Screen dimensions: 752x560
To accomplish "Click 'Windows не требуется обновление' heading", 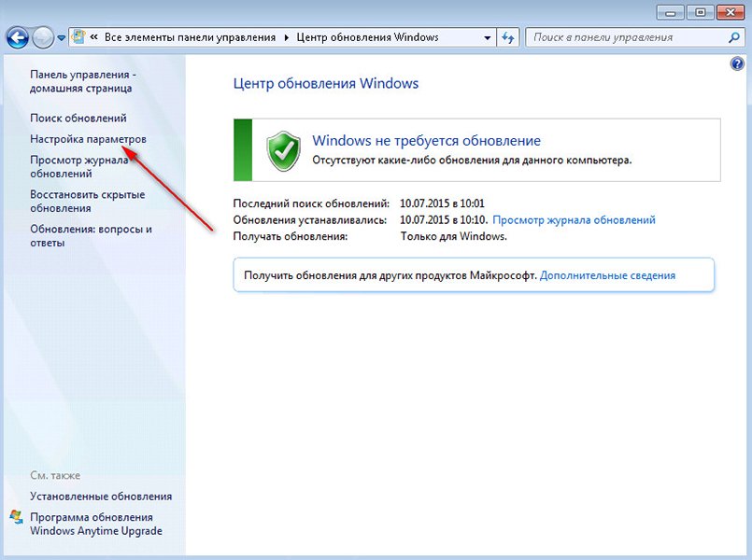I will (426, 140).
